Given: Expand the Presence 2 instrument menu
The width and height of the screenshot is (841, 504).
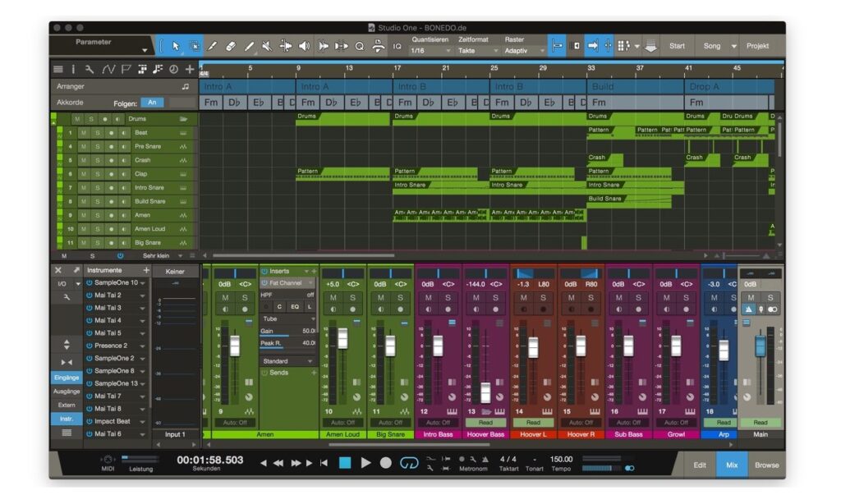Looking at the screenshot, I should pos(143,346).
